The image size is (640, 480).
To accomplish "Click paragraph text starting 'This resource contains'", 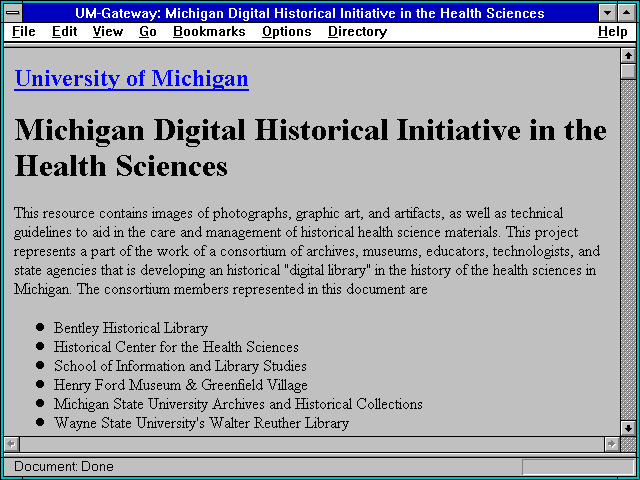I will [x=307, y=251].
